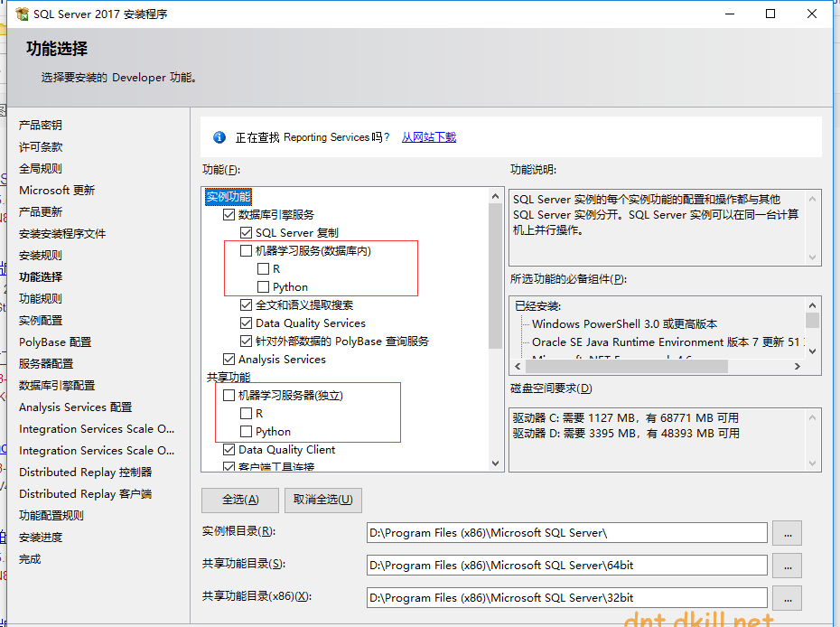Screen dimensions: 840x627
Task: Select 产品密钥 step in sidebar
Action: pyautogui.click(x=41, y=126)
